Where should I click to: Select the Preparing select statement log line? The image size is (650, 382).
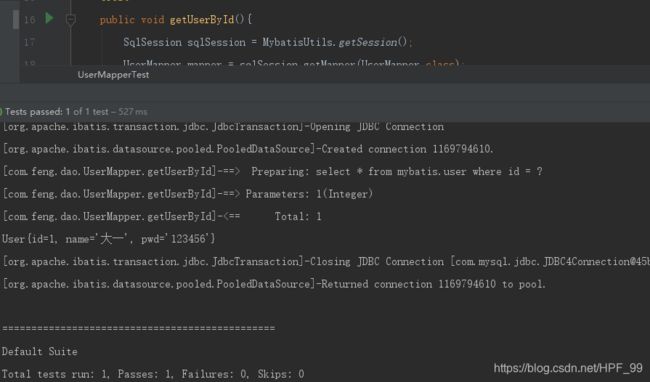pyautogui.click(x=272, y=172)
